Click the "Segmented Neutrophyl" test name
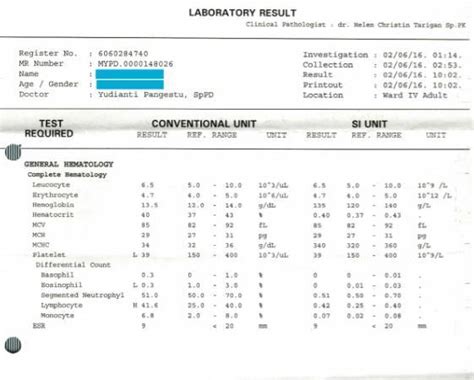The height and width of the screenshot is (380, 474). point(82,295)
